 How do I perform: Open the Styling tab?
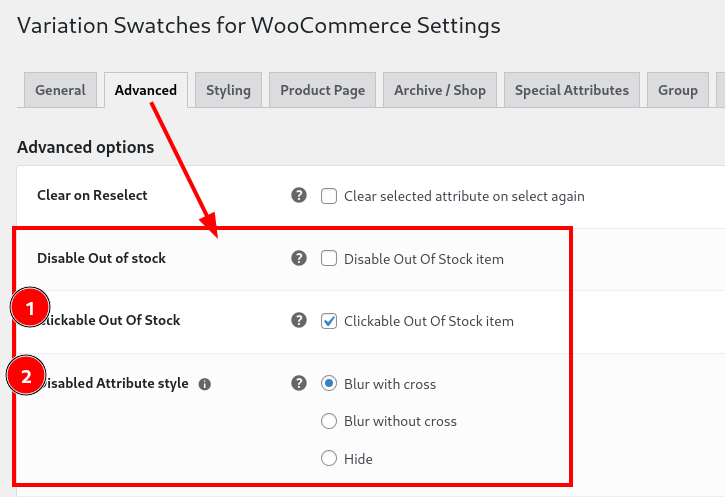(228, 90)
